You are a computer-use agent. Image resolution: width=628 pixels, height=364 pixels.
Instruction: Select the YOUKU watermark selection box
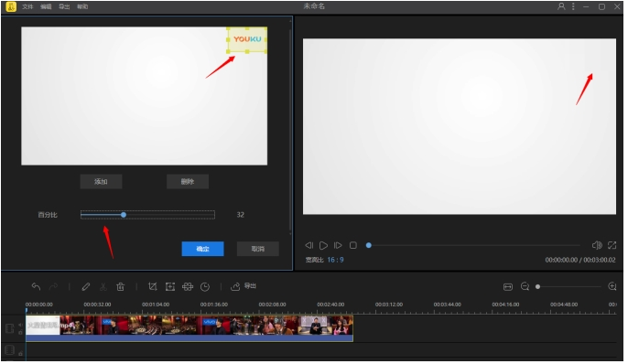[x=248, y=40]
